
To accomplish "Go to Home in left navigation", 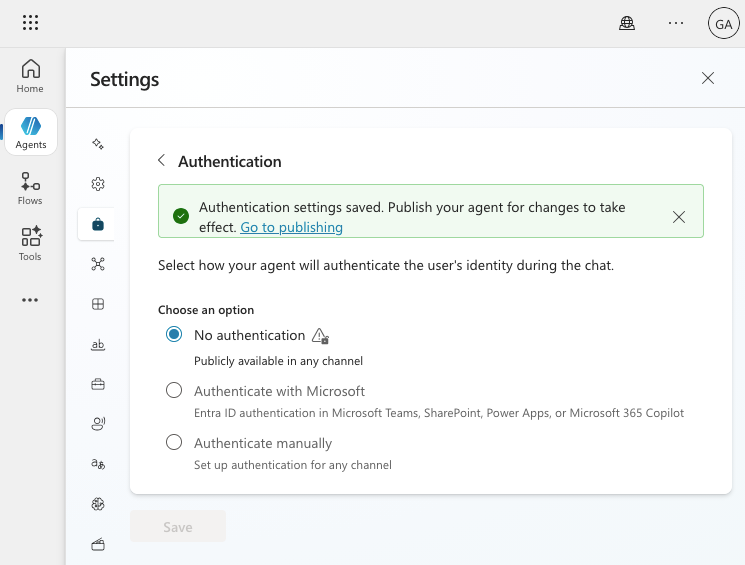I will 30,76.
